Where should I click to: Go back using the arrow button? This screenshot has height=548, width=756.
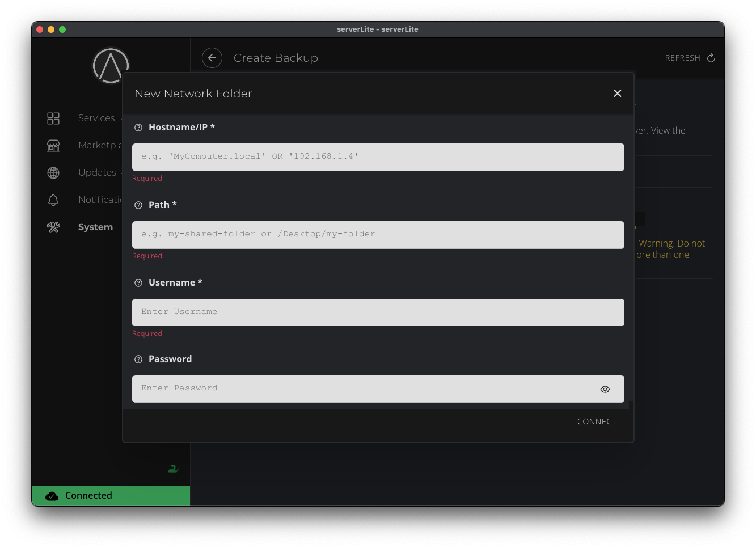[x=212, y=58]
